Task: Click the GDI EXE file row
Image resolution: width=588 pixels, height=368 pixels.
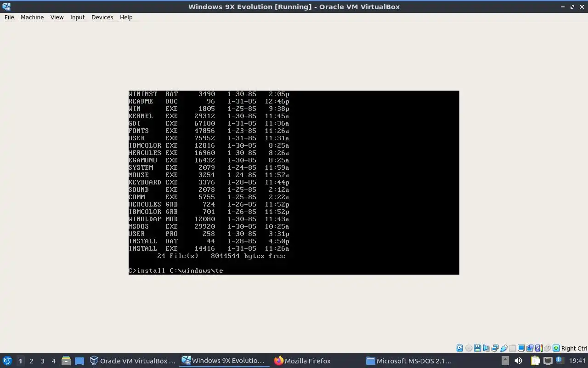Action: coord(209,123)
